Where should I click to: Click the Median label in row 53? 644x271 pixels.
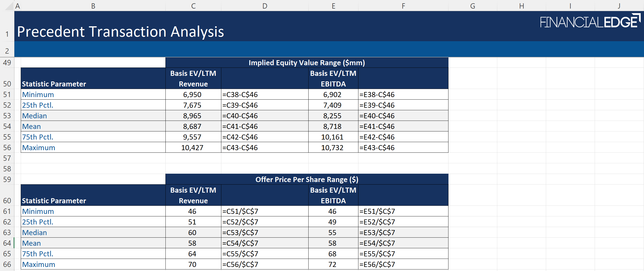(35, 116)
